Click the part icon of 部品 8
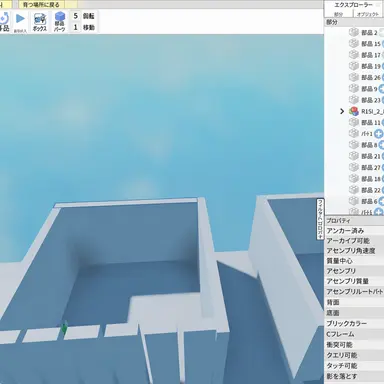 [353, 145]
